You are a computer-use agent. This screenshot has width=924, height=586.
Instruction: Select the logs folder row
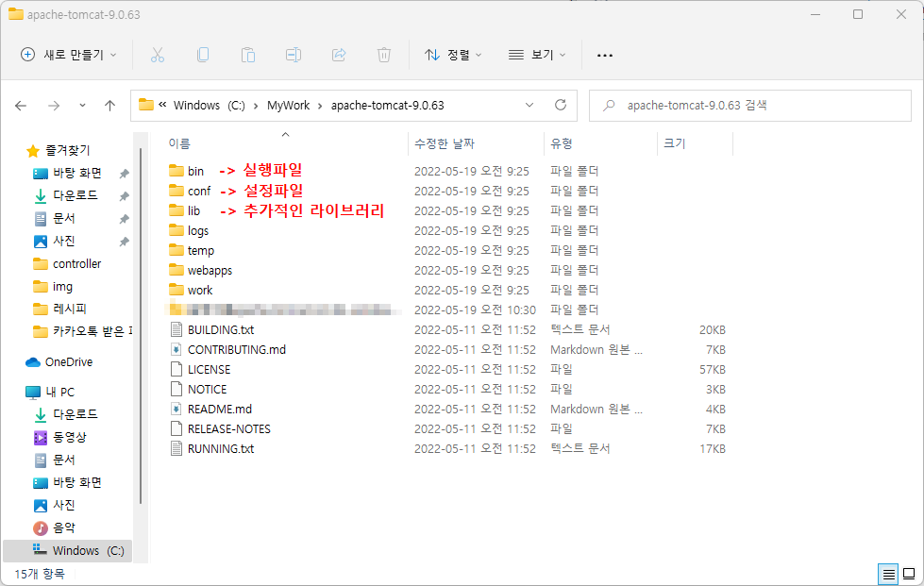tap(448, 230)
